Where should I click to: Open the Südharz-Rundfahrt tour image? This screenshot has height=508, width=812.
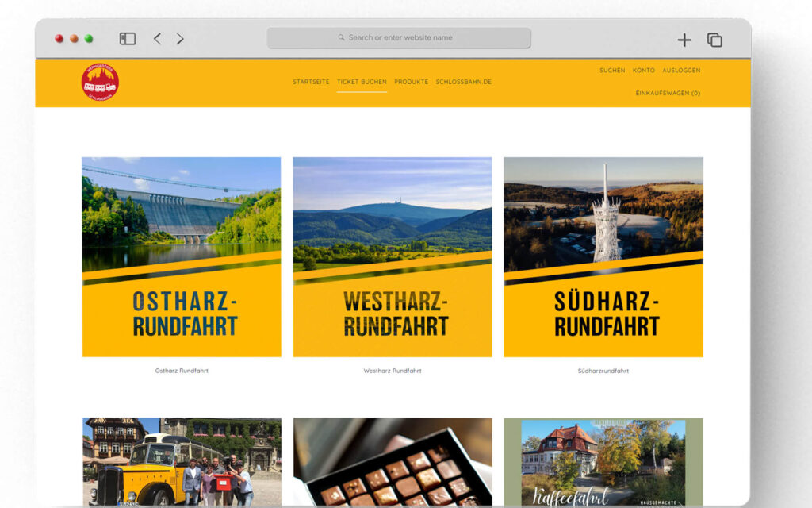pos(603,257)
